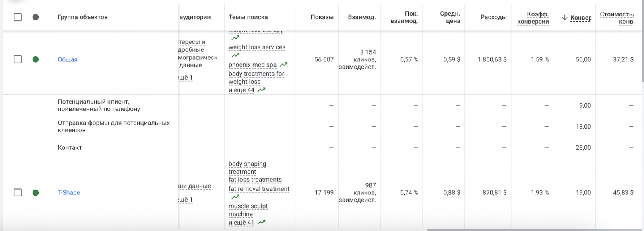
Task: Click the trend icon next to phoenix med spa
Action: click(x=284, y=65)
